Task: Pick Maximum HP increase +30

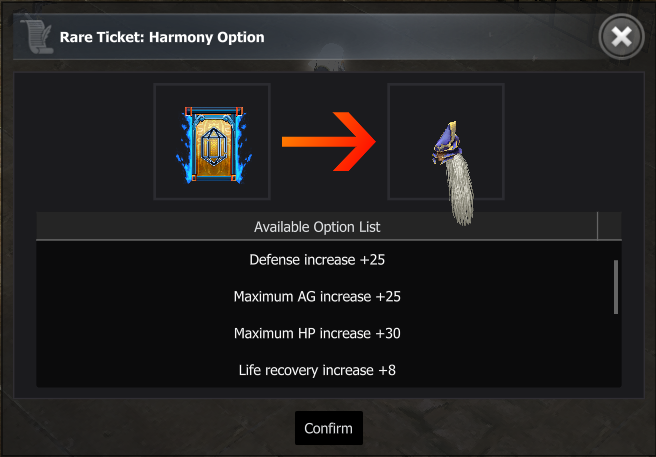Action: (317, 333)
